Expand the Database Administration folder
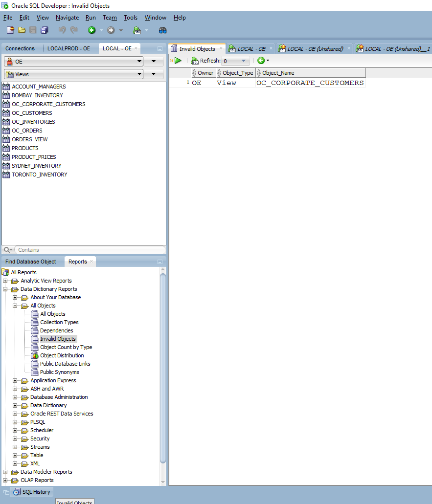This screenshot has height=504, width=432. [x=15, y=397]
